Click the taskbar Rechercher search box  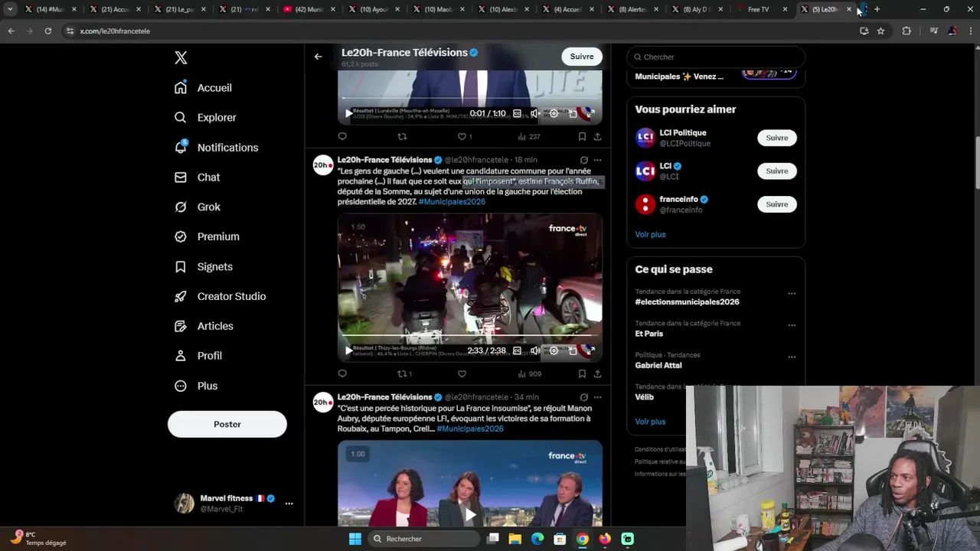click(x=423, y=539)
